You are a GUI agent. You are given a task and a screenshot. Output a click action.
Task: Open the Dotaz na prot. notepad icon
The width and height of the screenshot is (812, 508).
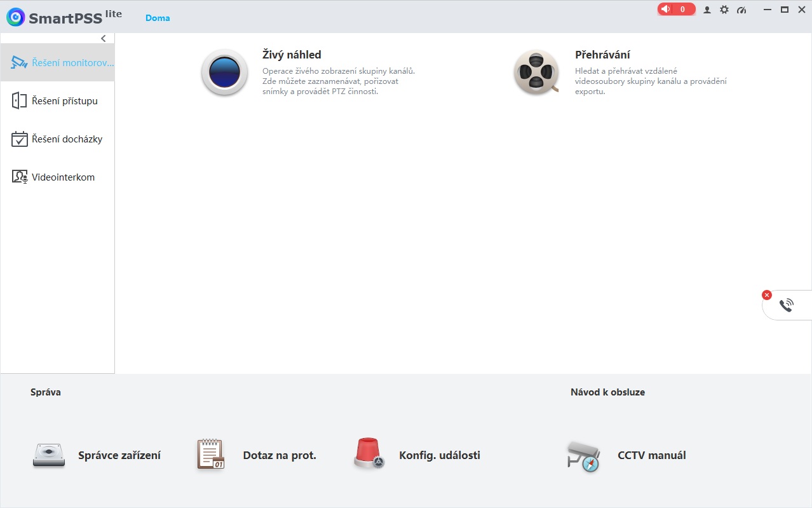click(210, 455)
